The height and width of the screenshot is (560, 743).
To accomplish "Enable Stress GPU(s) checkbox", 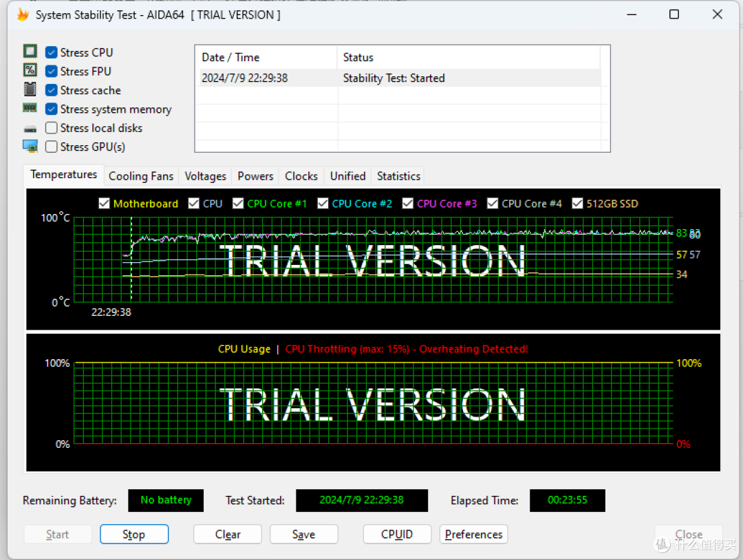I will (x=51, y=147).
